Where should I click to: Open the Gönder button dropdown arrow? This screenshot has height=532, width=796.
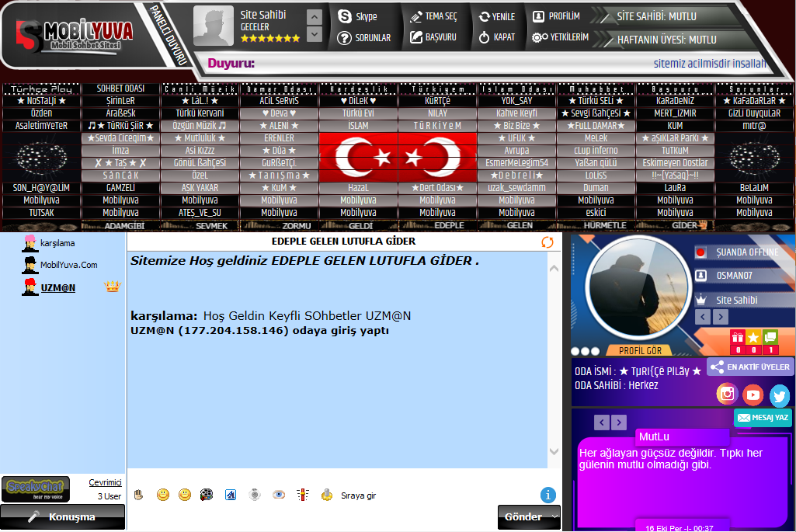554,516
